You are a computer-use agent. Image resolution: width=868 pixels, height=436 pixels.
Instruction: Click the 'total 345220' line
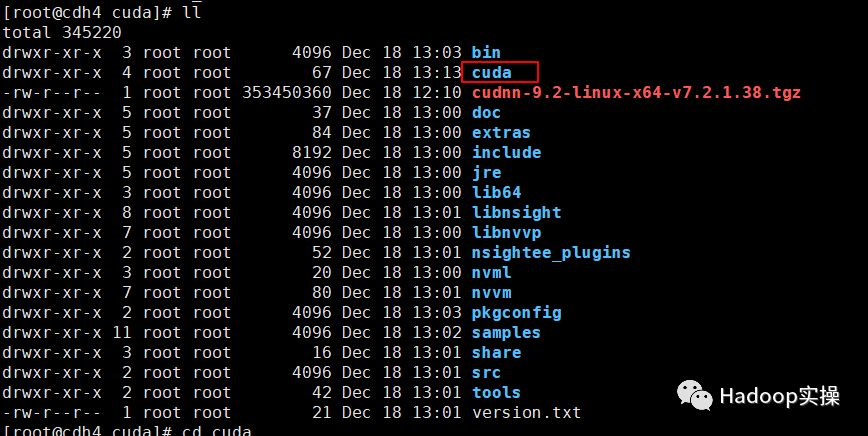click(61, 32)
